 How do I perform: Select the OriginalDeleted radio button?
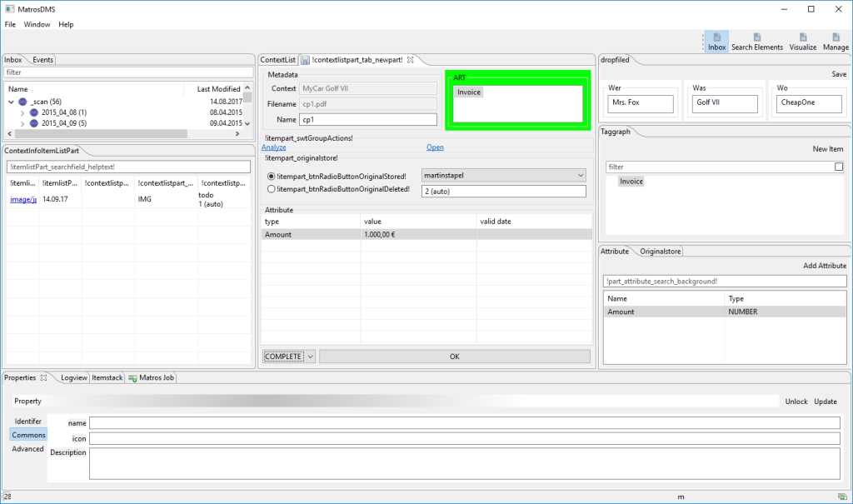tap(269, 188)
